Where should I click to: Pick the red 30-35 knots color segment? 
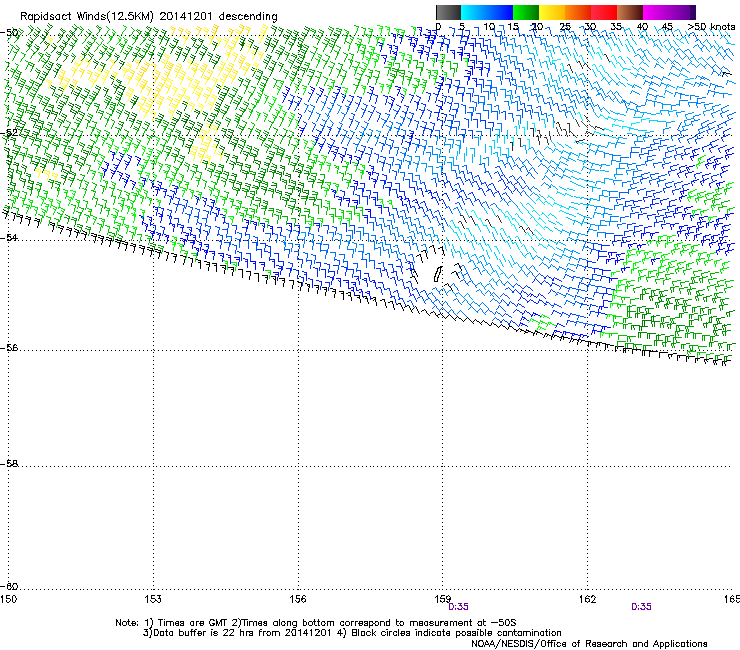click(604, 12)
